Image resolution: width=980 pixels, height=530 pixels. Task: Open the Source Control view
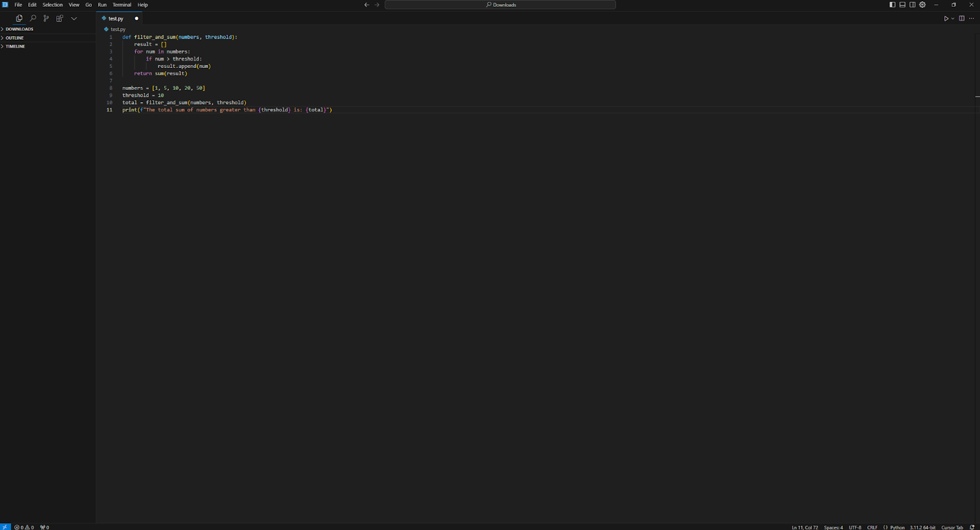46,18
